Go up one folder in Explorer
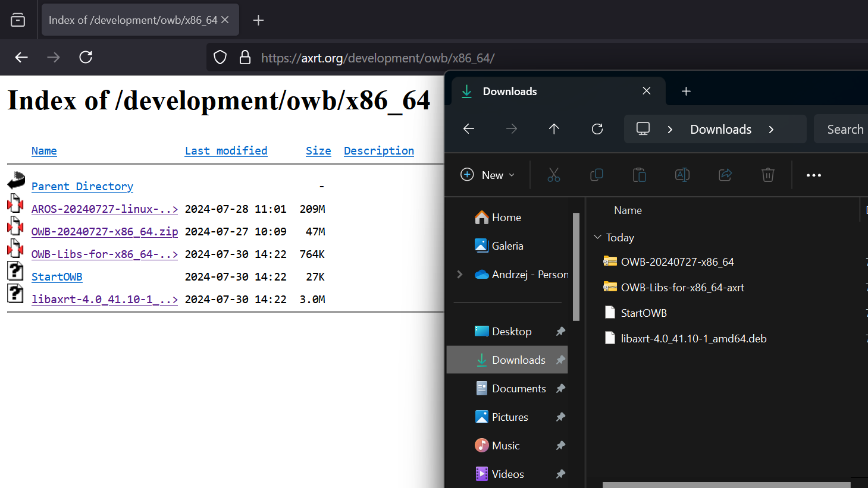 [554, 129]
